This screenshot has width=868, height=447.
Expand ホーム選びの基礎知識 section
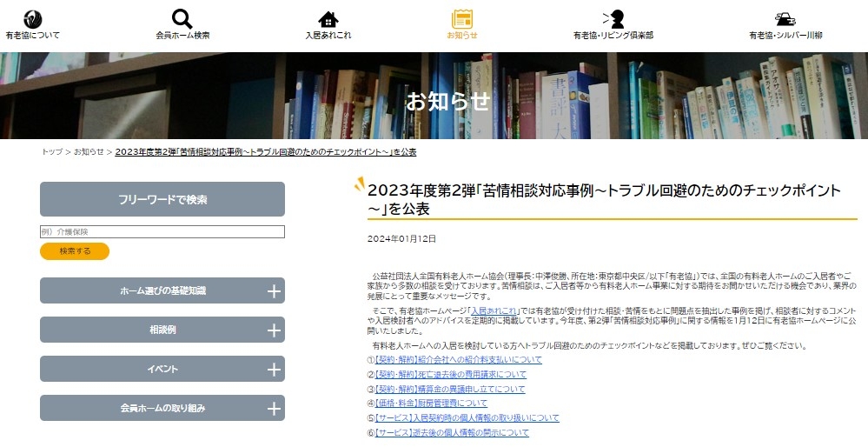(162, 290)
